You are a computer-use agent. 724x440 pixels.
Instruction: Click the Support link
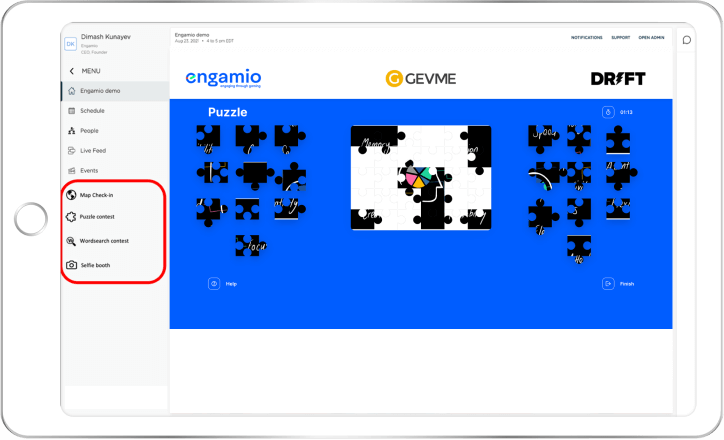pyautogui.click(x=620, y=38)
